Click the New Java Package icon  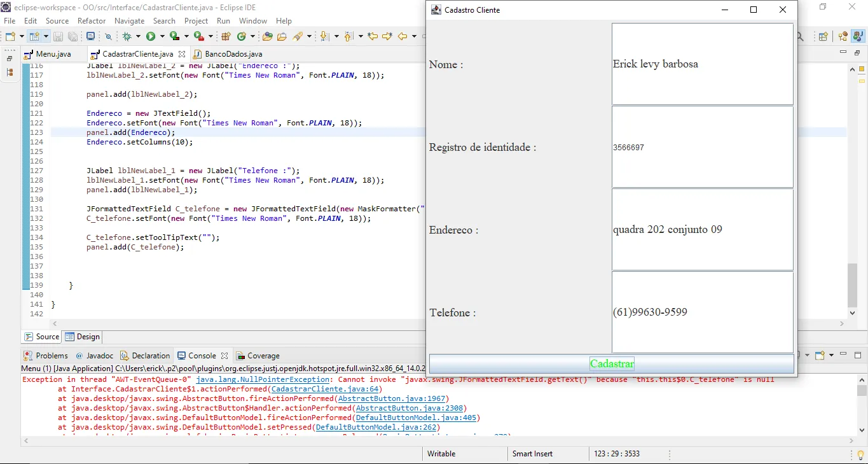pos(226,36)
